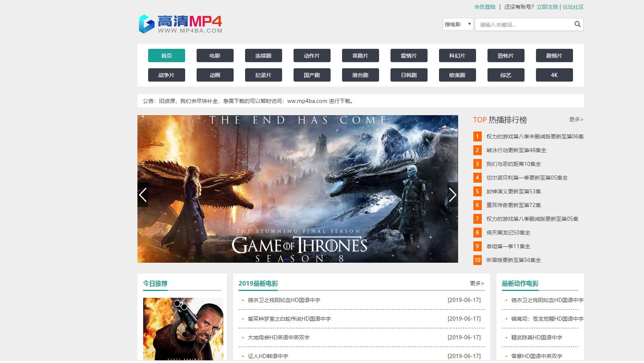644x363 pixels.
Task: Open the 搜电影 search type dropdown
Action: pos(458,24)
